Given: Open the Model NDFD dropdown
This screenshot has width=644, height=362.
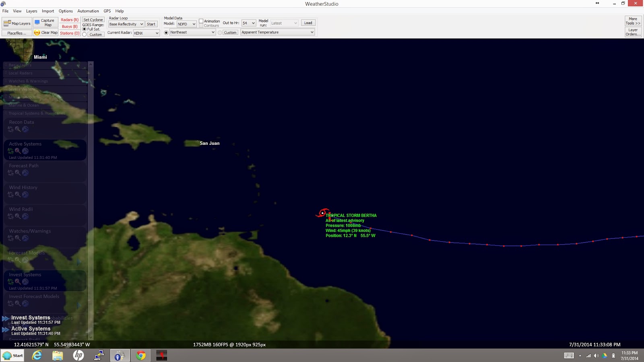Looking at the screenshot, I should [186, 24].
